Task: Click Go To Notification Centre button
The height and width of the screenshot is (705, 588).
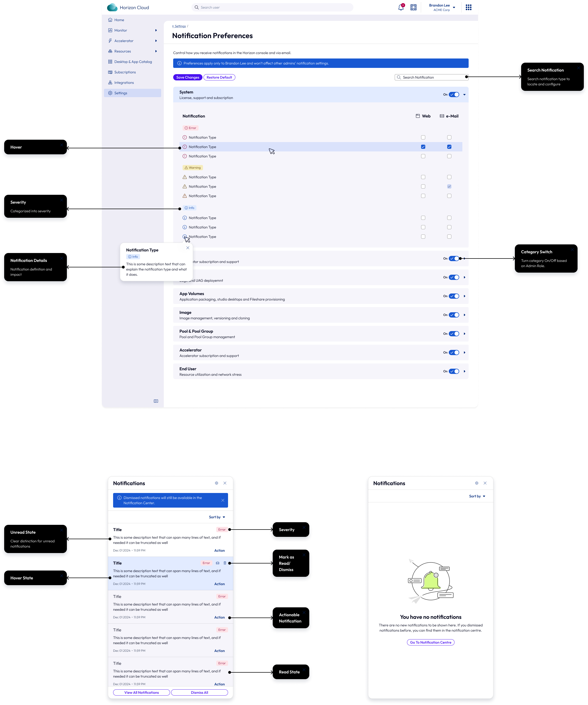Action: click(x=430, y=642)
